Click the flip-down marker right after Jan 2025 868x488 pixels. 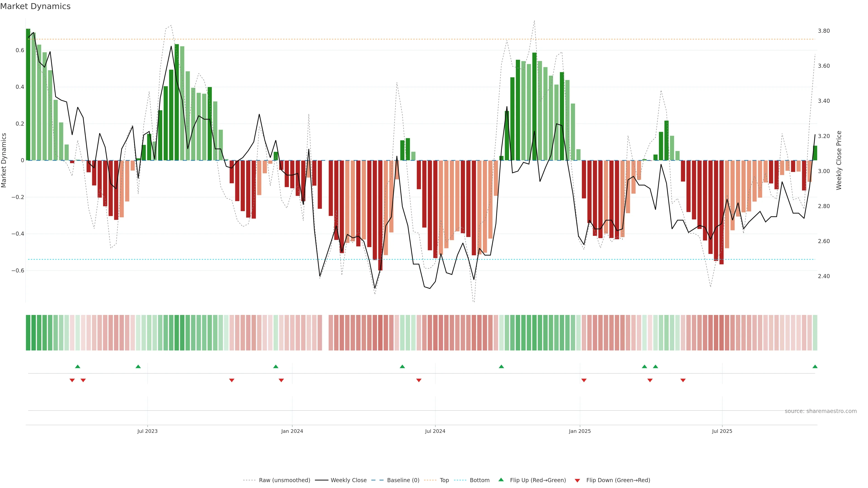click(584, 380)
